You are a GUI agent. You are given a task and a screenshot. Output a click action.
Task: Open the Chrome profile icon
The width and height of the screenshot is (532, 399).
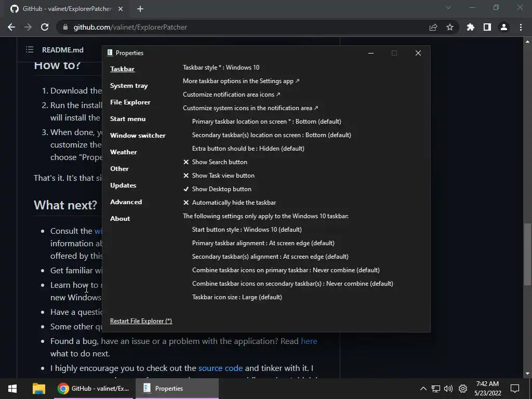504,27
